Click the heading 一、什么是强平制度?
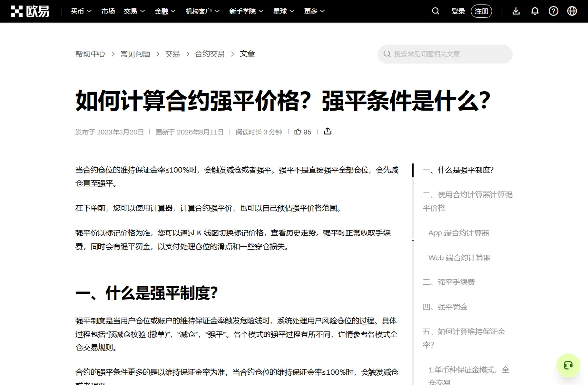Image resolution: width=588 pixels, height=385 pixels. tap(147, 293)
